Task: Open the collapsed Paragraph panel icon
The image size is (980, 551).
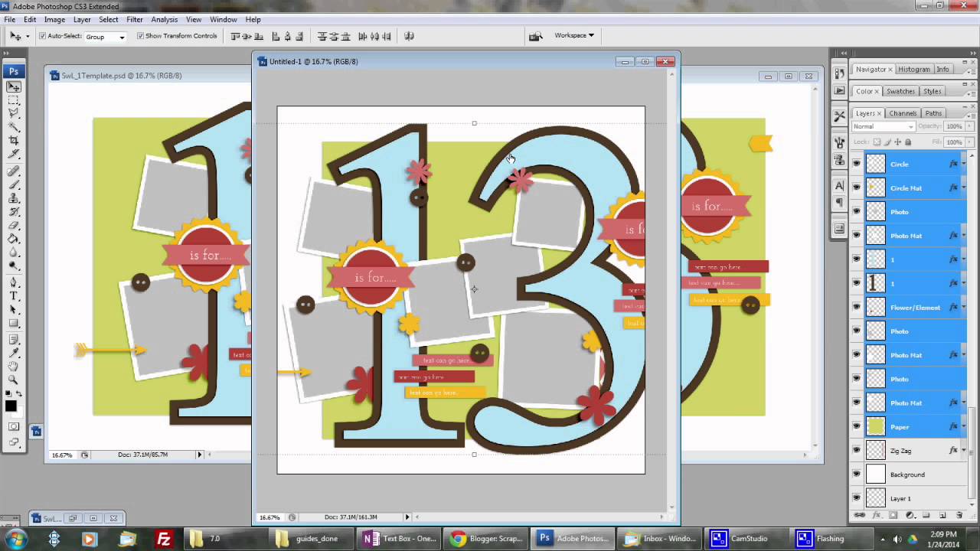Action: pyautogui.click(x=840, y=202)
